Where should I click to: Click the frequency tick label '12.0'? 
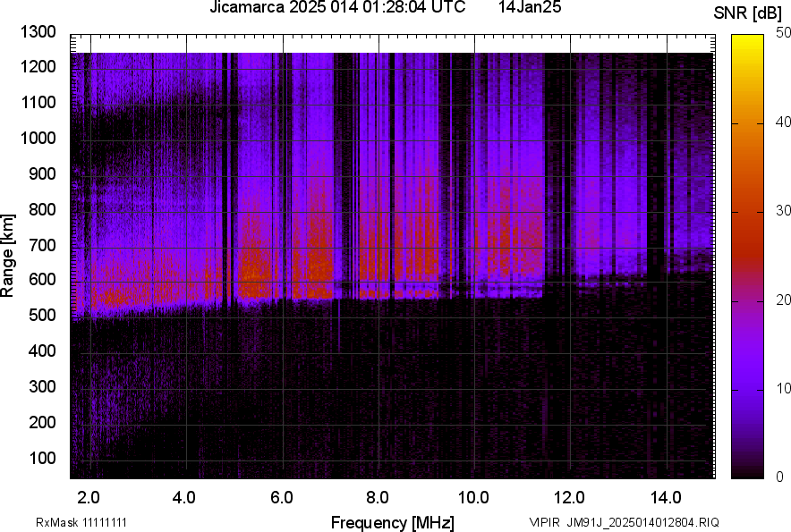point(569,498)
